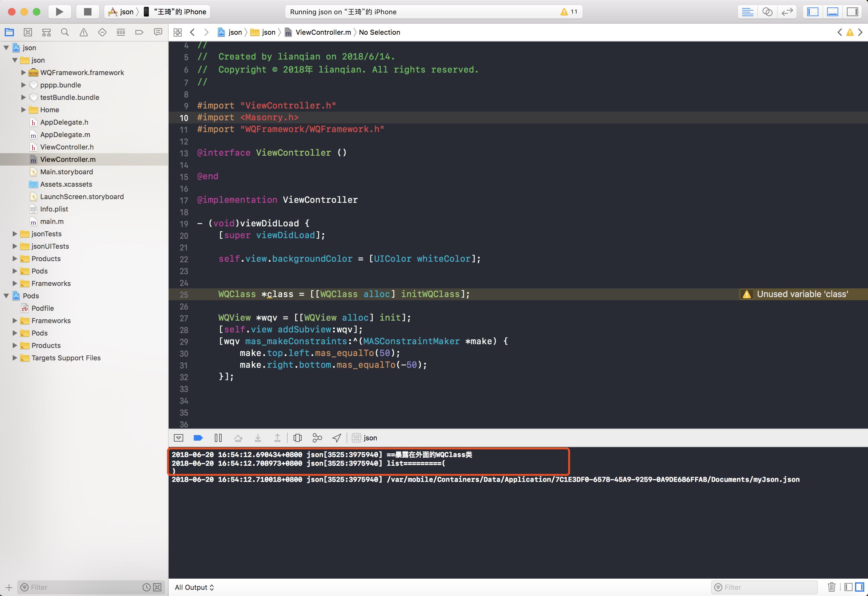Click the jump bar forward navigation arrow
The height and width of the screenshot is (596, 868).
206,32
